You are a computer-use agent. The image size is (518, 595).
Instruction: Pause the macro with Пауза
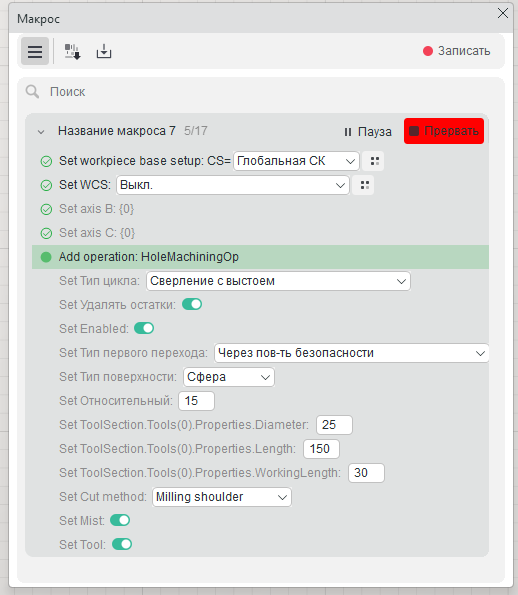pos(367,132)
